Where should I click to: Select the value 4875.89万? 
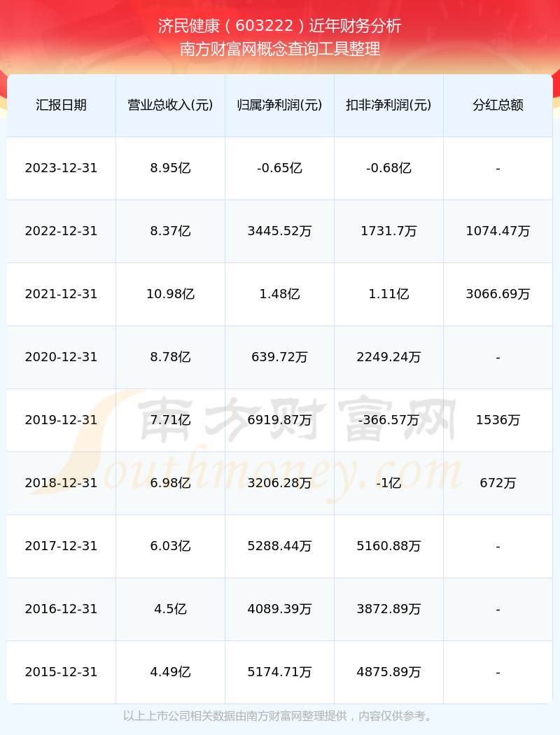[389, 672]
